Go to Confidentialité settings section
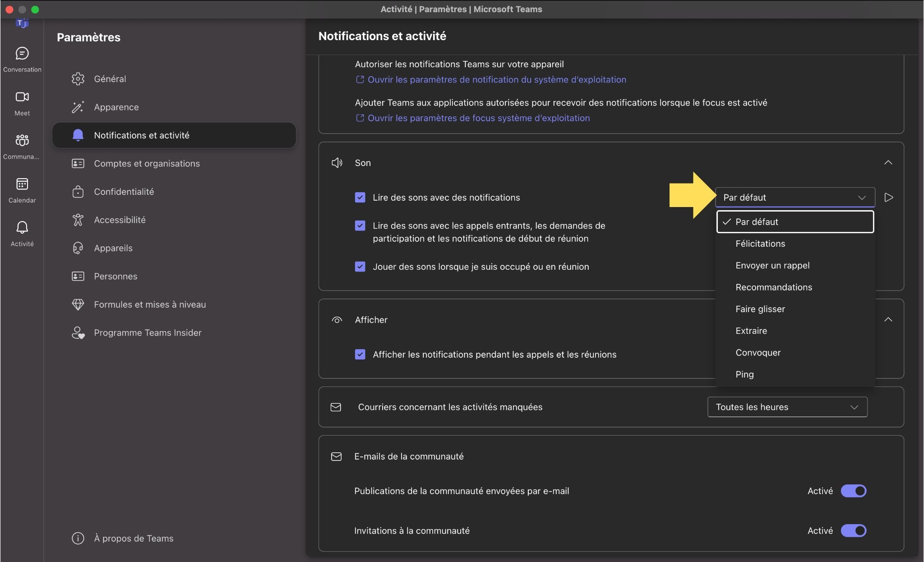 click(124, 192)
